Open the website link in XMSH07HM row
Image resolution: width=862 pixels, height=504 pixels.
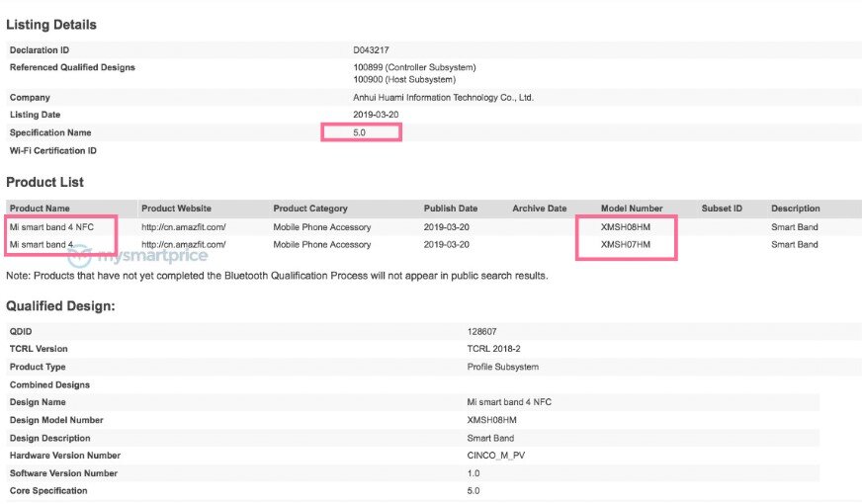(x=184, y=244)
